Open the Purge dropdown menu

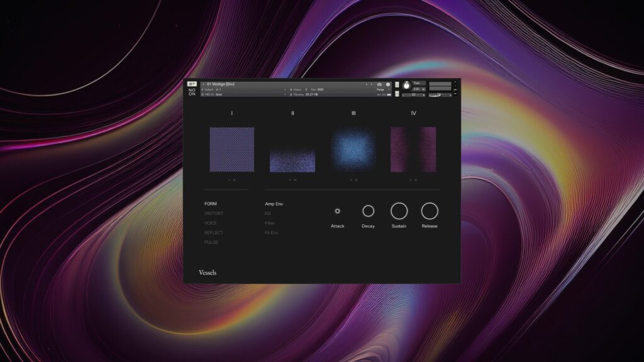[382, 90]
